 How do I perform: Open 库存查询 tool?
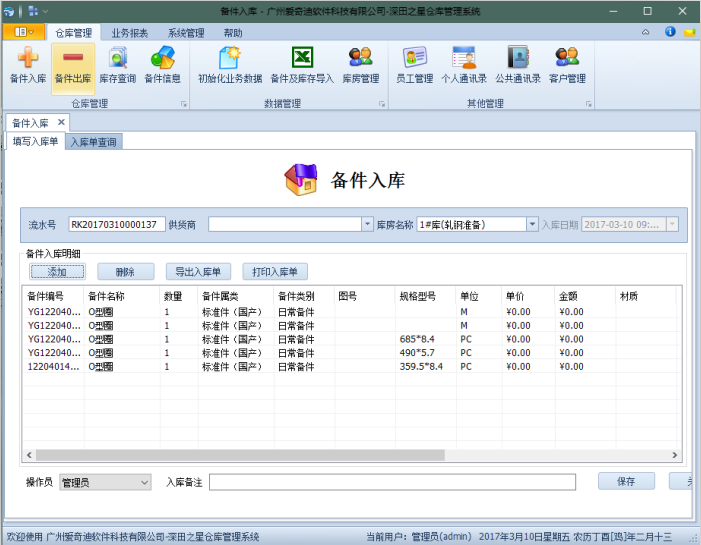tap(118, 65)
